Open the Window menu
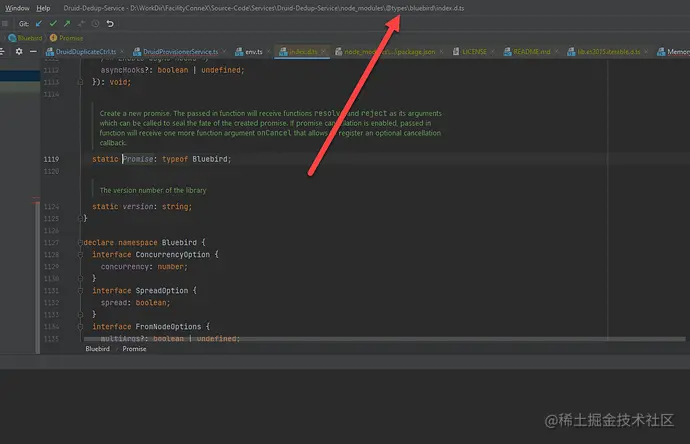This screenshot has width=690, height=444. pyautogui.click(x=17, y=8)
